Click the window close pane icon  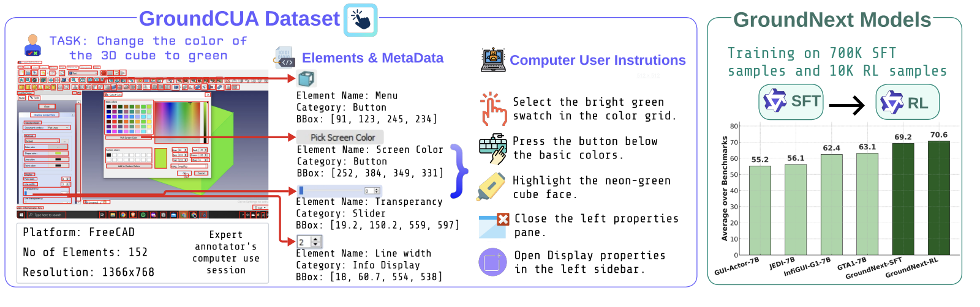(x=494, y=226)
